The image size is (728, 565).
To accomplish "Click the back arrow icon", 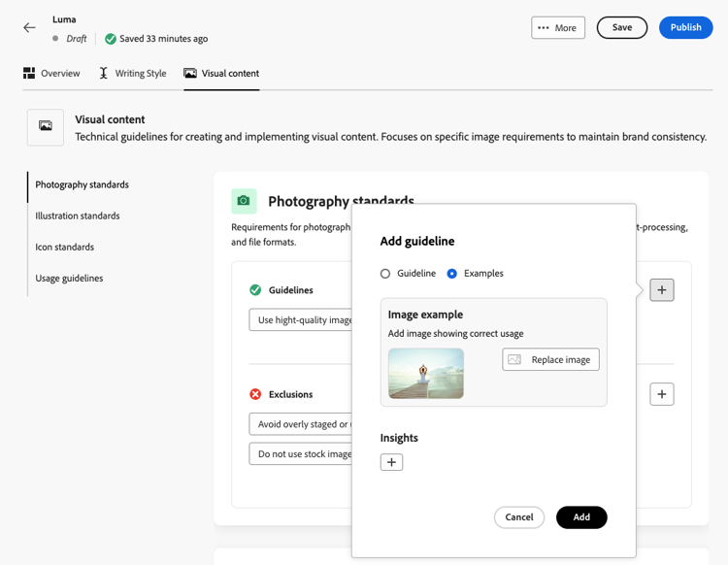I will pyautogui.click(x=29, y=27).
